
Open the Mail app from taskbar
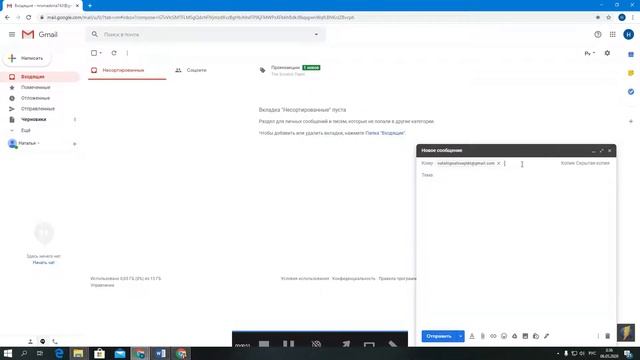120,353
